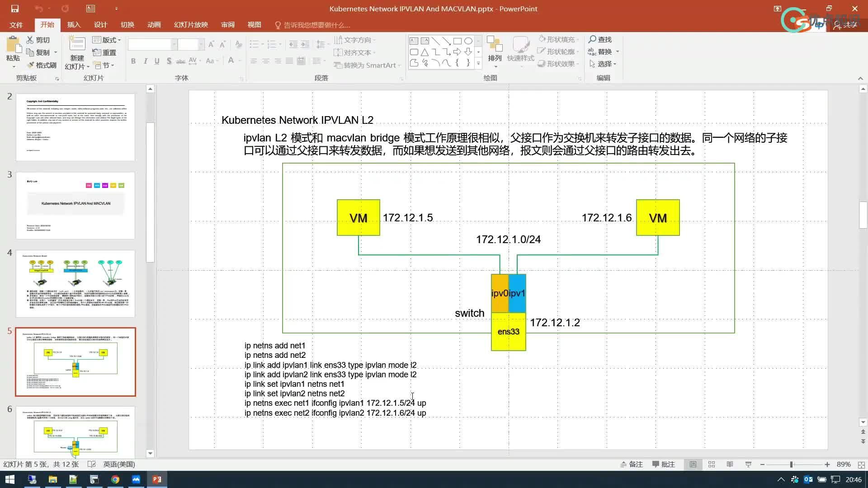This screenshot has height=488, width=868.
Task: Switch to 幻灯片浏览 slide sorter view
Action: (711, 464)
